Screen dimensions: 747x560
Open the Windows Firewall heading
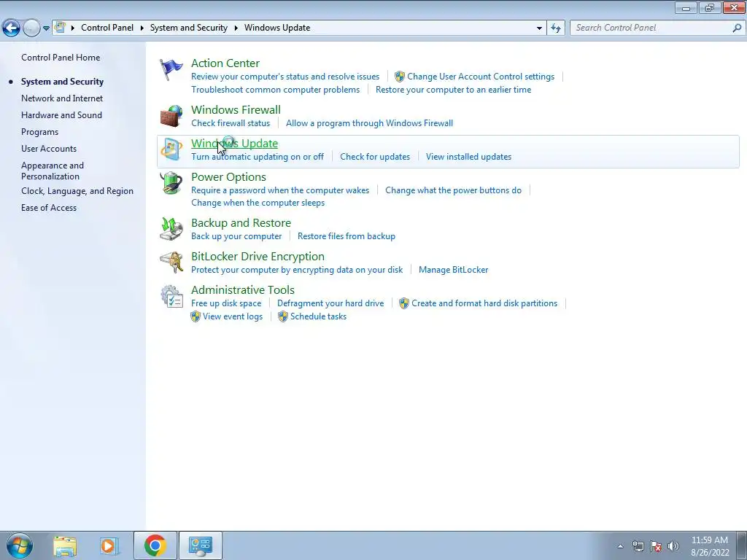coord(236,109)
